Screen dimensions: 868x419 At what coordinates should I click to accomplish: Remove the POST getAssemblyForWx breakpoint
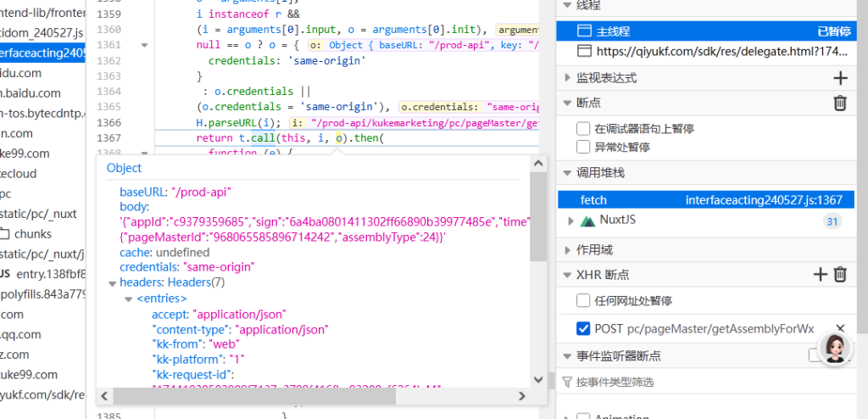coord(840,329)
